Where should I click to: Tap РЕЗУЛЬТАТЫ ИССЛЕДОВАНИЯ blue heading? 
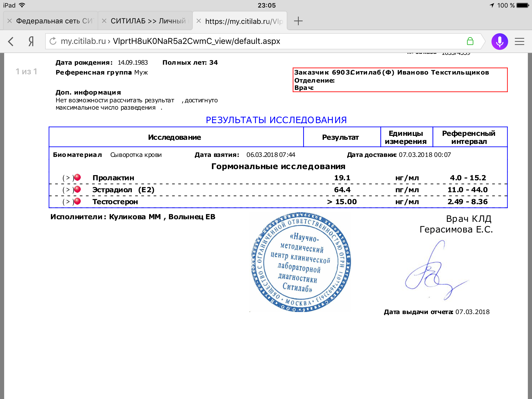point(276,120)
